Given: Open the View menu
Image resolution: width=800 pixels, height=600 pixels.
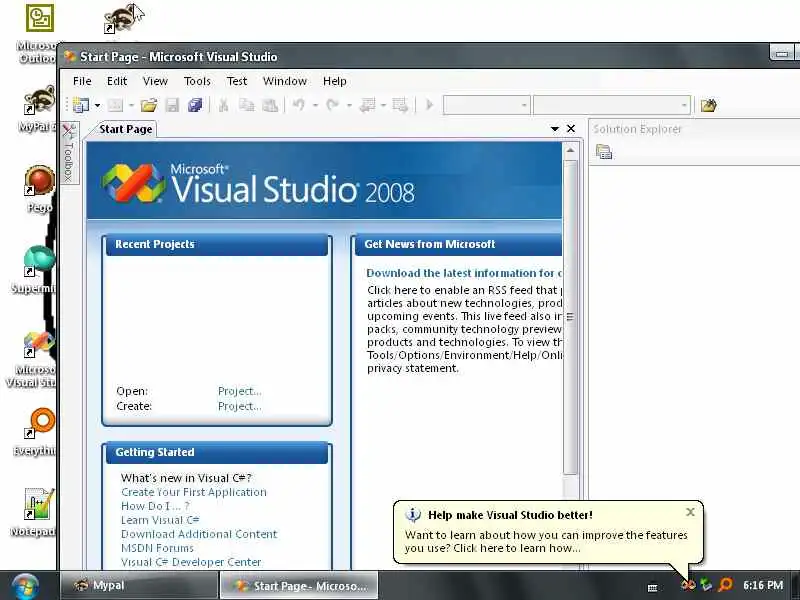Looking at the screenshot, I should click(x=155, y=81).
